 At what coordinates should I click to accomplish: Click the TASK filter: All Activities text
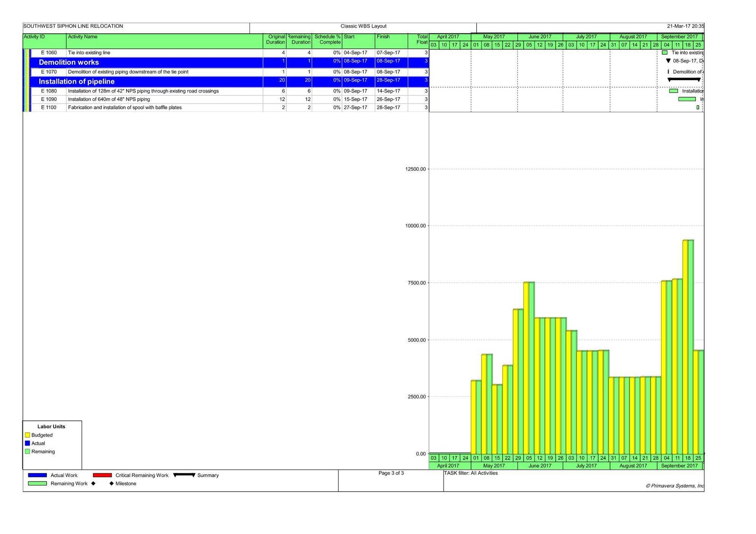(471, 473)
